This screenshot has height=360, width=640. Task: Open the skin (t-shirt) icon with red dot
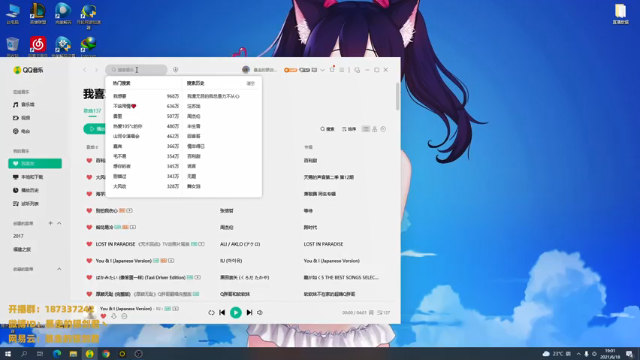(x=332, y=69)
